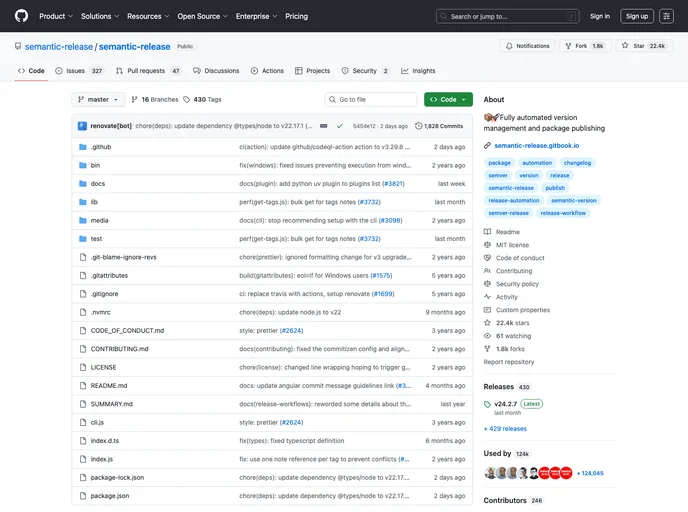The height and width of the screenshot is (512, 688).
Task: Switch to the Pull requests tab
Action: 148,71
